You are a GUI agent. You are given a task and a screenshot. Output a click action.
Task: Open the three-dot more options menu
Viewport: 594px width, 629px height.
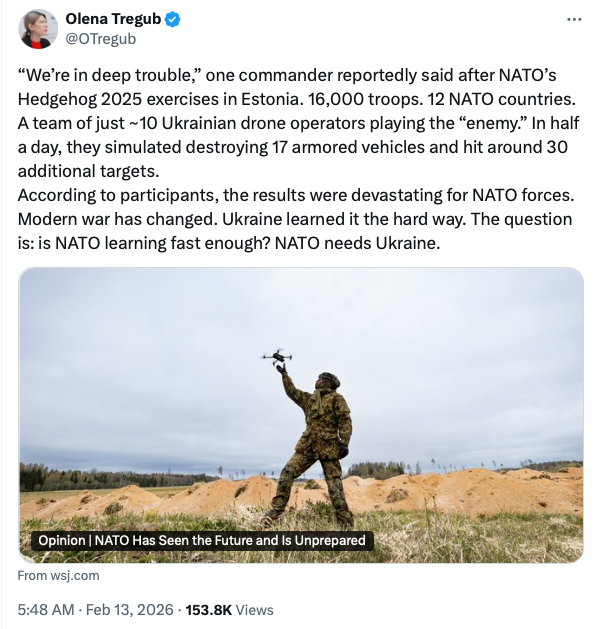click(574, 19)
